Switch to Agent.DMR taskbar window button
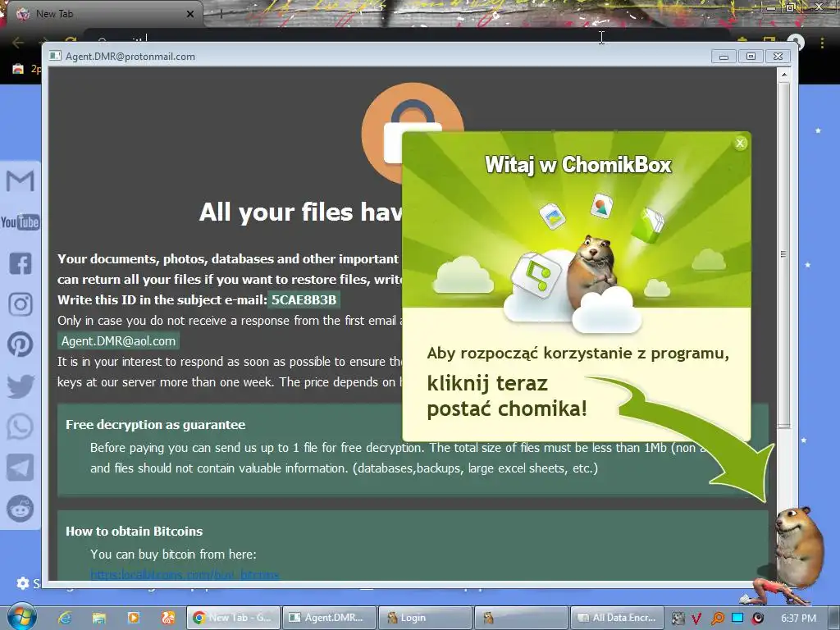This screenshot has width=840, height=630. (328, 618)
